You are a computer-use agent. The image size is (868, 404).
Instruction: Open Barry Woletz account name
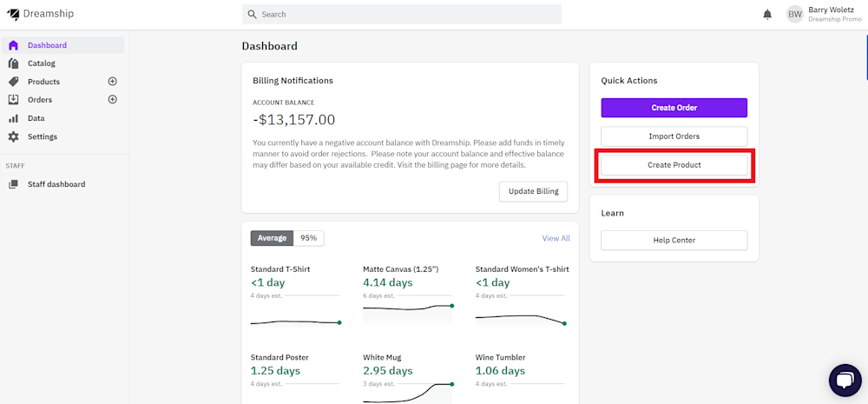831,10
